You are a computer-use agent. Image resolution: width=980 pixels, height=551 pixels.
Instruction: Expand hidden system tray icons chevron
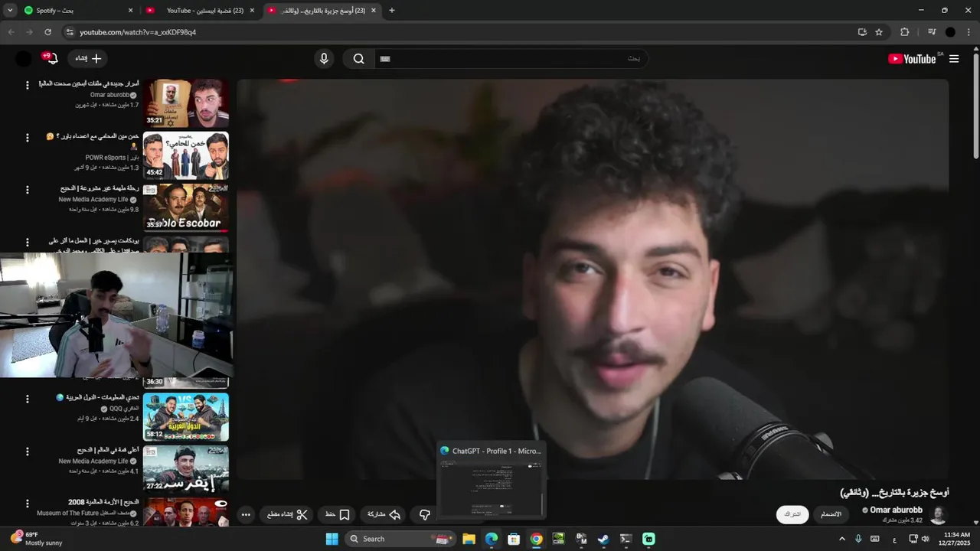[842, 539]
